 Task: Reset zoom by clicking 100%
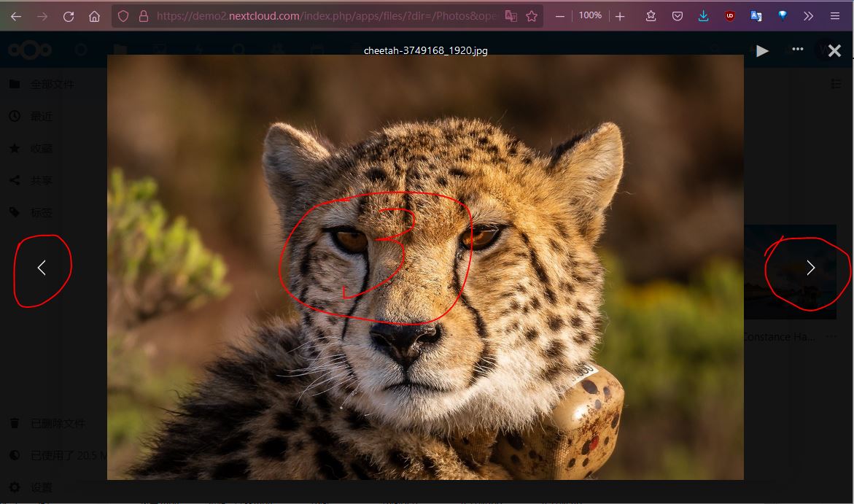590,15
